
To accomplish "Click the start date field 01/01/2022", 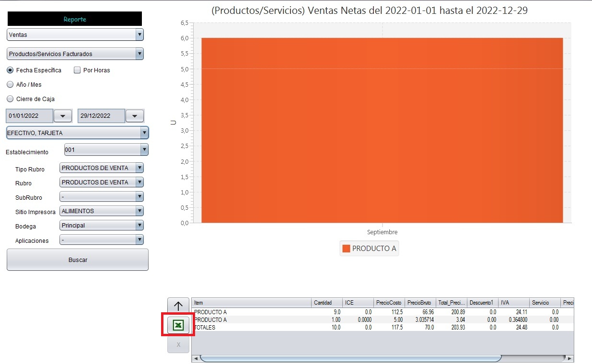I will point(29,116).
